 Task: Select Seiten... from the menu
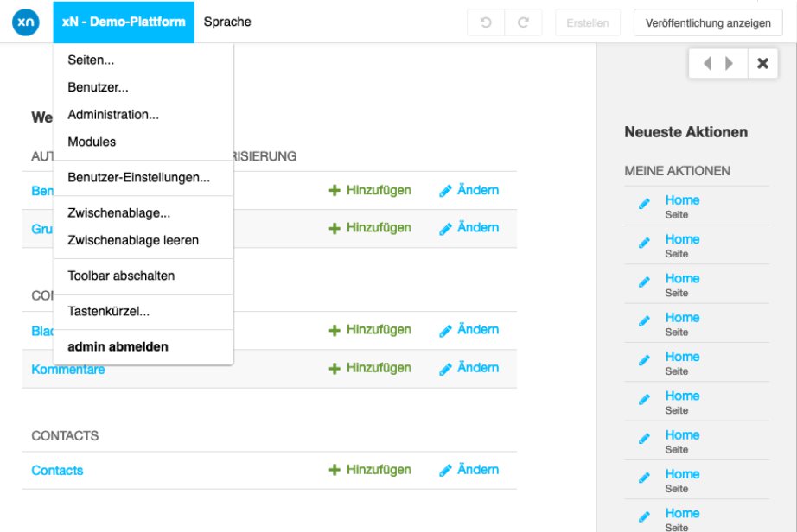tap(91, 60)
